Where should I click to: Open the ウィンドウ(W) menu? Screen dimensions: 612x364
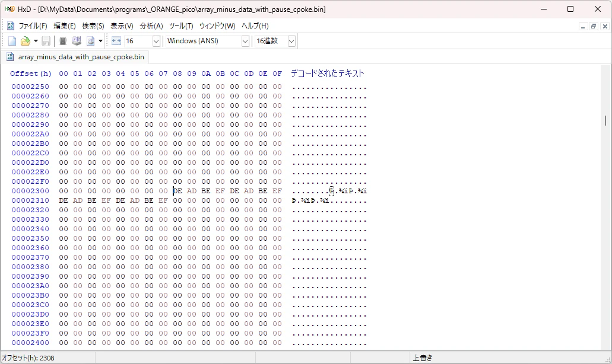tap(217, 26)
